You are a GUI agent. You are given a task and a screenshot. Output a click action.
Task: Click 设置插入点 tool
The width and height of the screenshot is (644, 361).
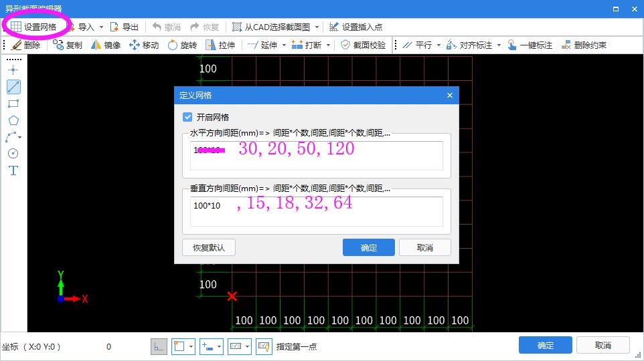355,27
